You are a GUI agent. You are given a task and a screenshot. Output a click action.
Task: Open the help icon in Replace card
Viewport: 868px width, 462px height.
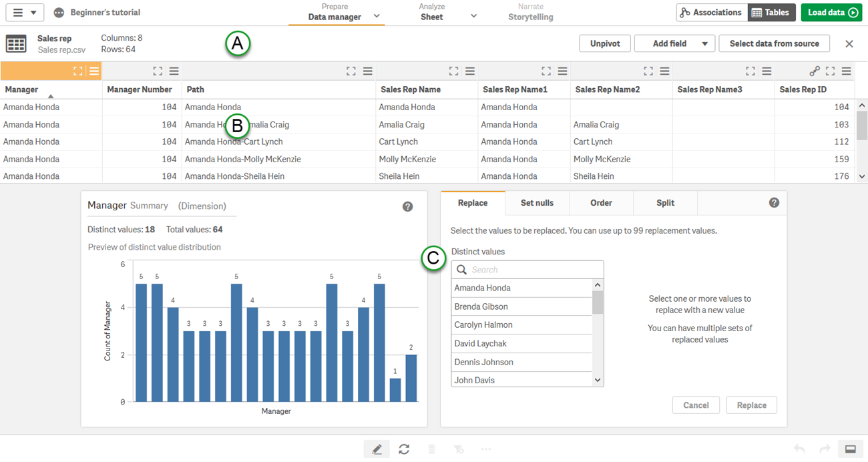(x=774, y=203)
